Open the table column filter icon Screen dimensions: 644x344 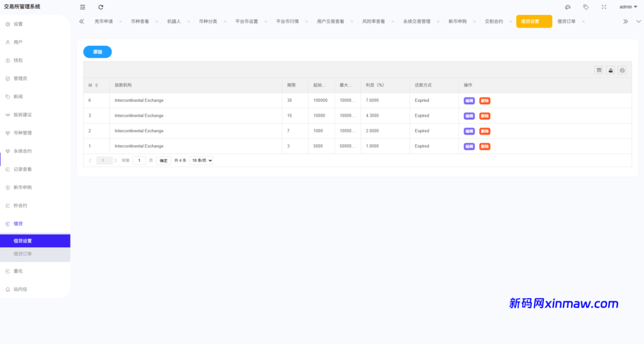tap(599, 70)
